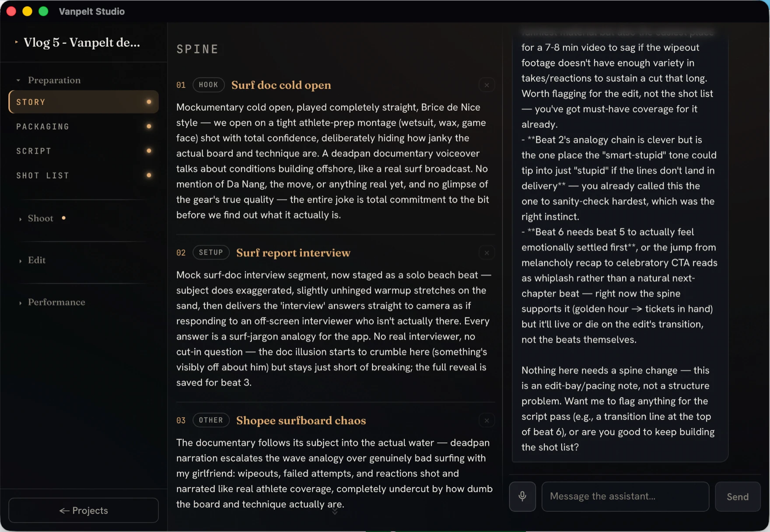Remove the Surf doc cold open beat
The height and width of the screenshot is (532, 770).
pos(486,85)
